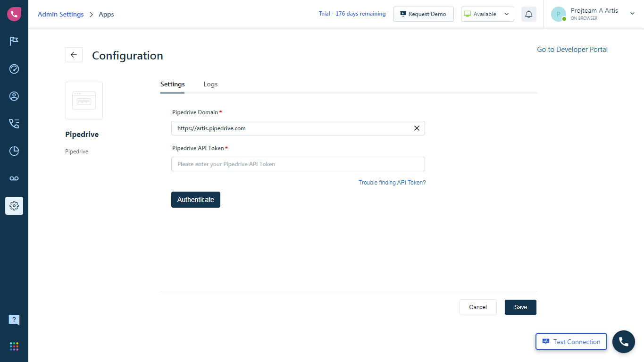Click the Configuration heading
This screenshot has width=644, height=362.
point(127,56)
